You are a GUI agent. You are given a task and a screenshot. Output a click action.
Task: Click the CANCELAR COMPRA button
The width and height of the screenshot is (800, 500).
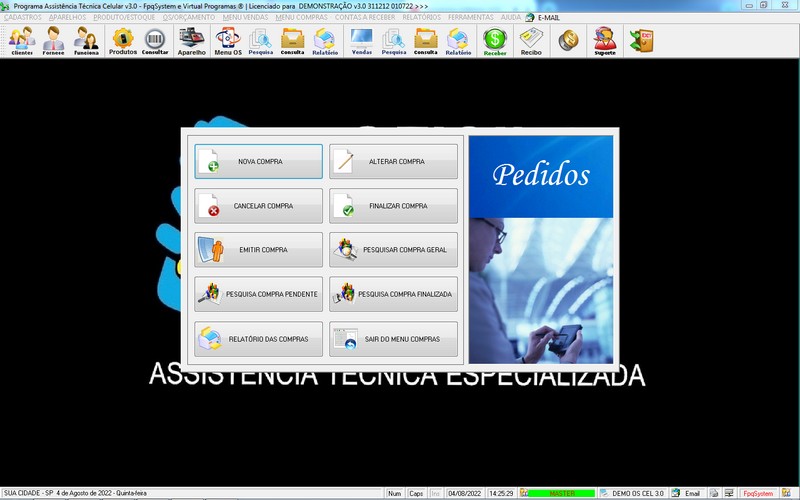coord(258,206)
